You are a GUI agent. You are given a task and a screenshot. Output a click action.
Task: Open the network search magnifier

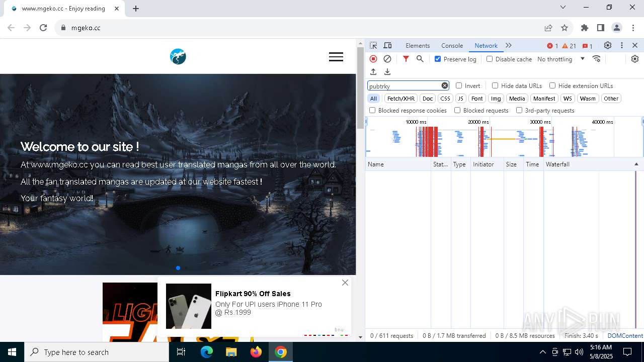(420, 59)
